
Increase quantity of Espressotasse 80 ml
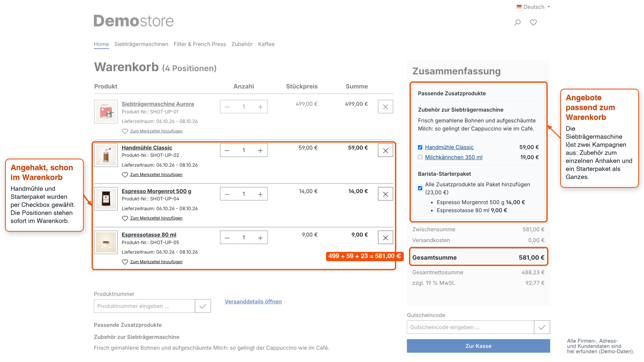pos(260,238)
